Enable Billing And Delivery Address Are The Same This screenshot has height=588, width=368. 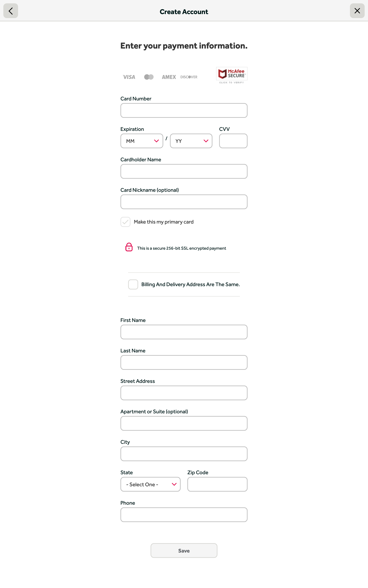click(133, 284)
